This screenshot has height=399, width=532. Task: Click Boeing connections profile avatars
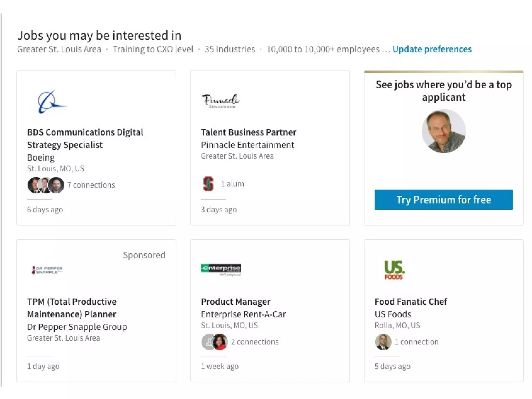coord(46,185)
